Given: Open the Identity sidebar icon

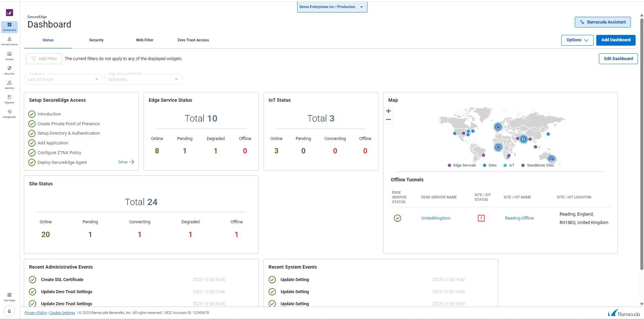Looking at the screenshot, I should pos(9,84).
